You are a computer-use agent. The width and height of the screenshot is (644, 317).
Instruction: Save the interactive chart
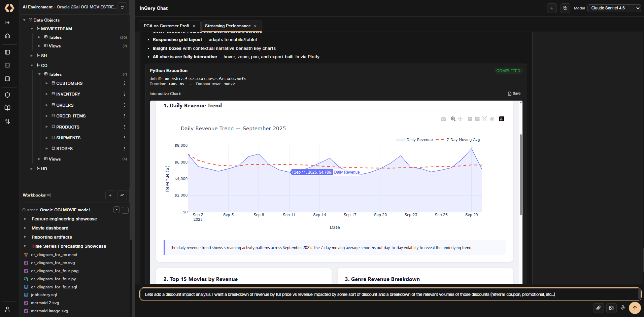pyautogui.click(x=514, y=94)
